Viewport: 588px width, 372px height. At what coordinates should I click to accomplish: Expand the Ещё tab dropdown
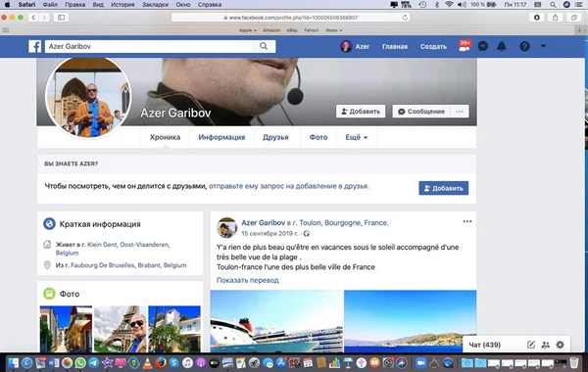pos(357,137)
